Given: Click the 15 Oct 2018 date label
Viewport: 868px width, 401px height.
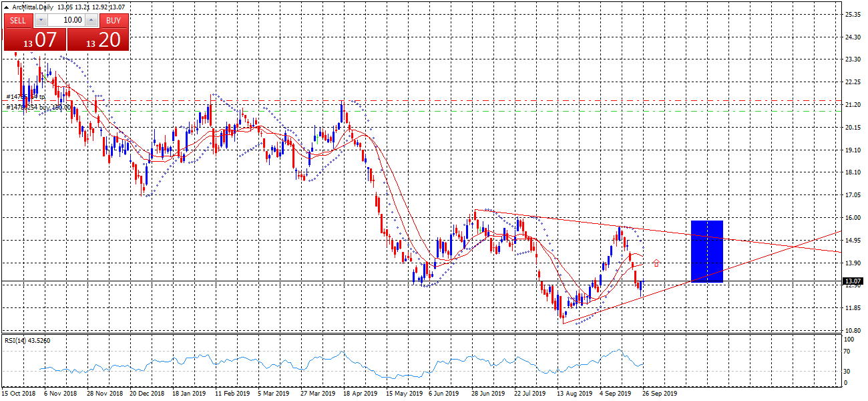Looking at the screenshot, I should tap(19, 394).
